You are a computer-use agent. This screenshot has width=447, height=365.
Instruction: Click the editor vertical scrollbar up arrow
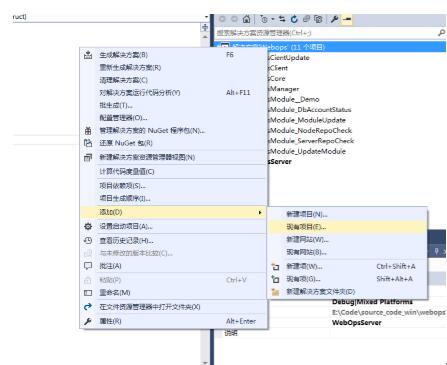pos(205,37)
